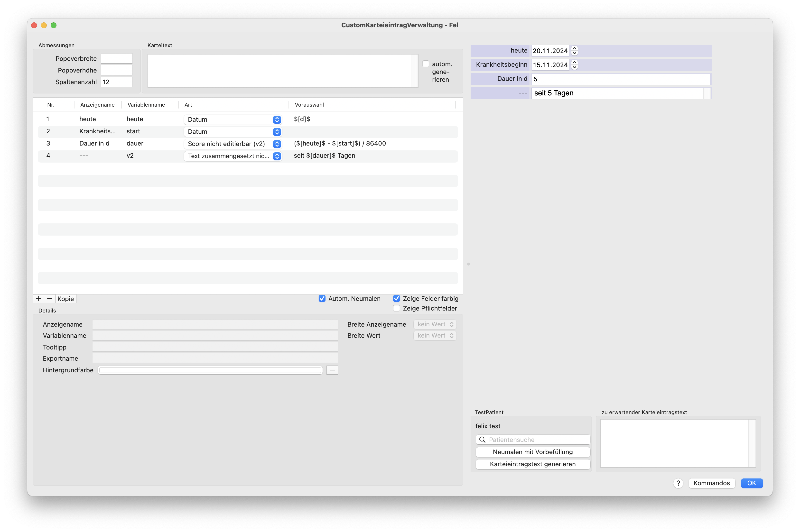Click Vorauswahl cell '$[d]$'
The height and width of the screenshot is (532, 800).
click(x=302, y=119)
